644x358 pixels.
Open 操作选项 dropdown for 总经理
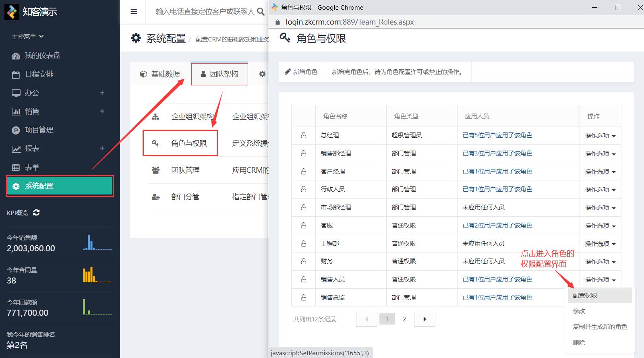pos(600,136)
